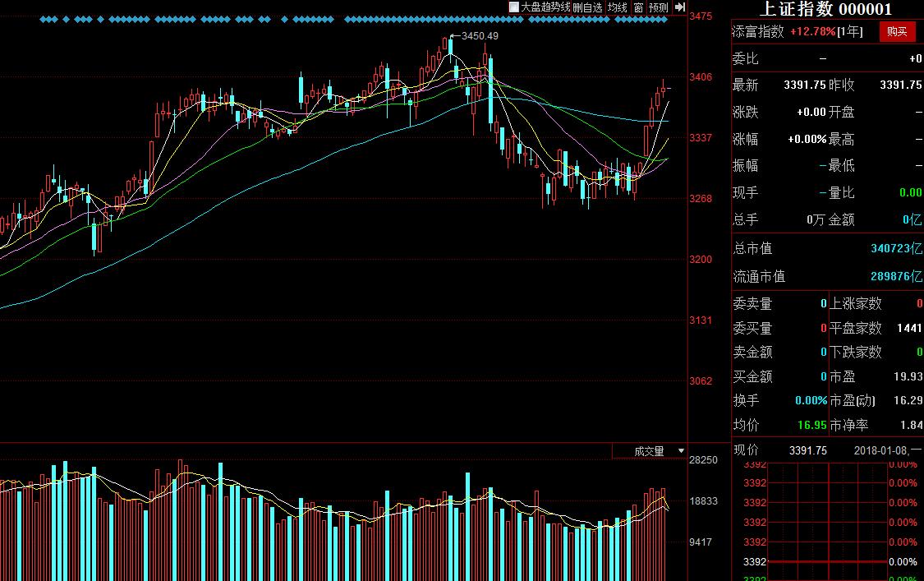Click the 涨幅 value +0.00%
Image resolution: width=924 pixels, height=581 pixels.
tap(807, 139)
